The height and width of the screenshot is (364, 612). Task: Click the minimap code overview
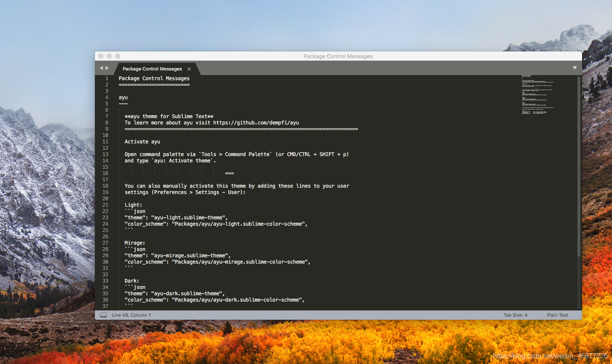[x=537, y=95]
